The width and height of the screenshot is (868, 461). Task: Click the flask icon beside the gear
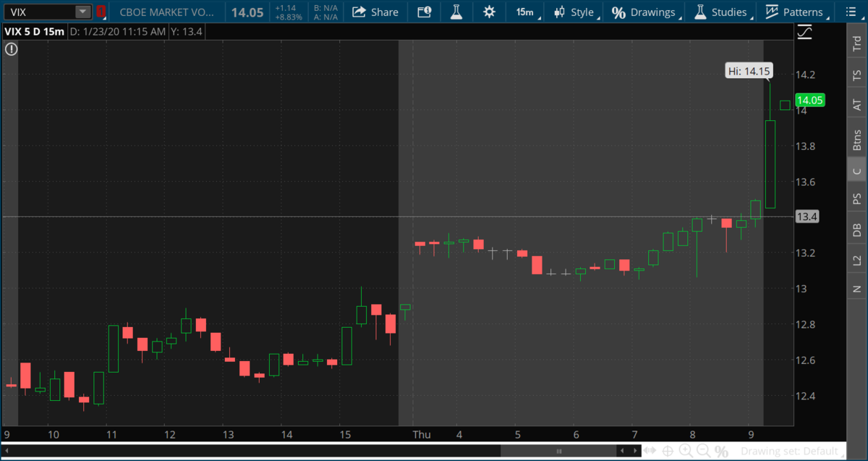[456, 12]
